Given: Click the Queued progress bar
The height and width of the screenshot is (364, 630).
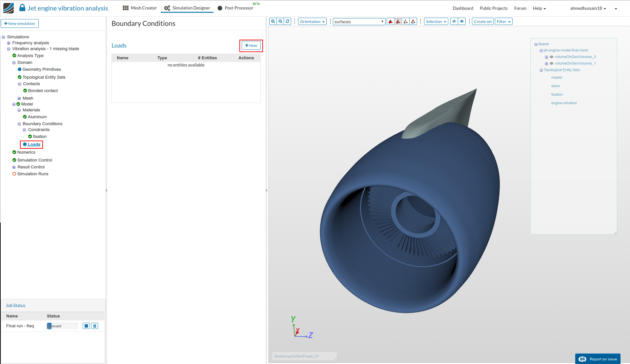Looking at the screenshot, I should 62,326.
